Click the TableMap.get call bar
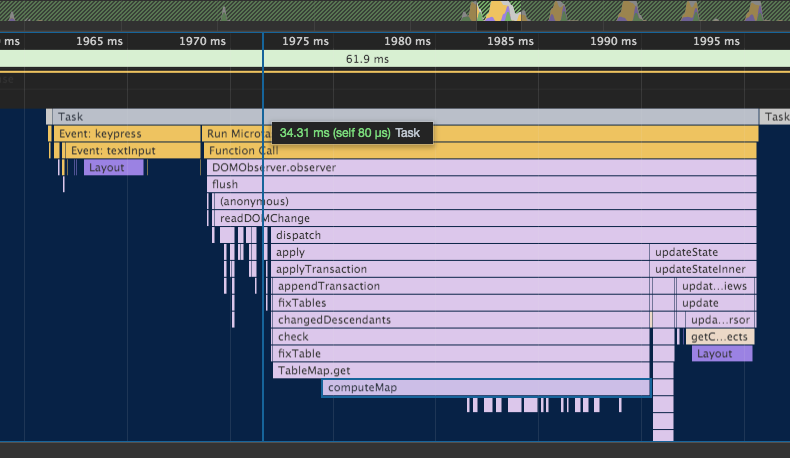The image size is (790, 458). 461,370
